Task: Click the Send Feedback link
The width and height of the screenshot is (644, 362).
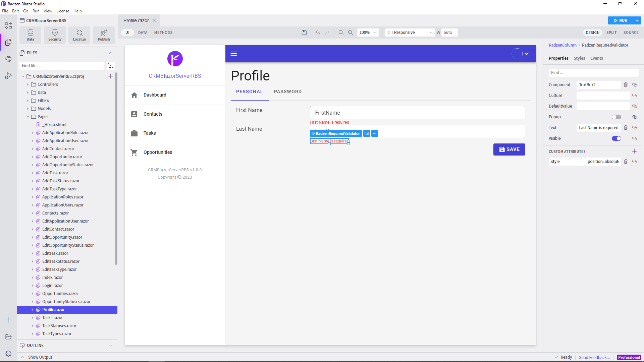Action: (594, 357)
